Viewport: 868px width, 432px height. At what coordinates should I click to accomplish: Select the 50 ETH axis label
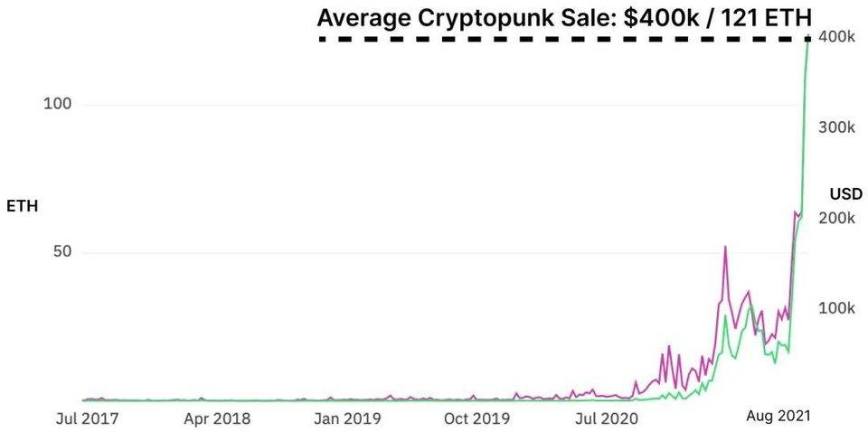click(61, 252)
